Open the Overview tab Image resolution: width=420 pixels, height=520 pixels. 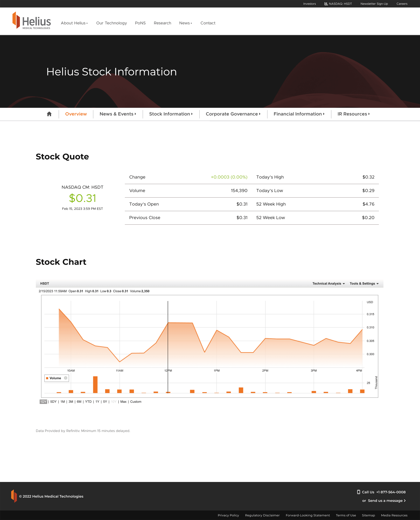[x=76, y=114]
